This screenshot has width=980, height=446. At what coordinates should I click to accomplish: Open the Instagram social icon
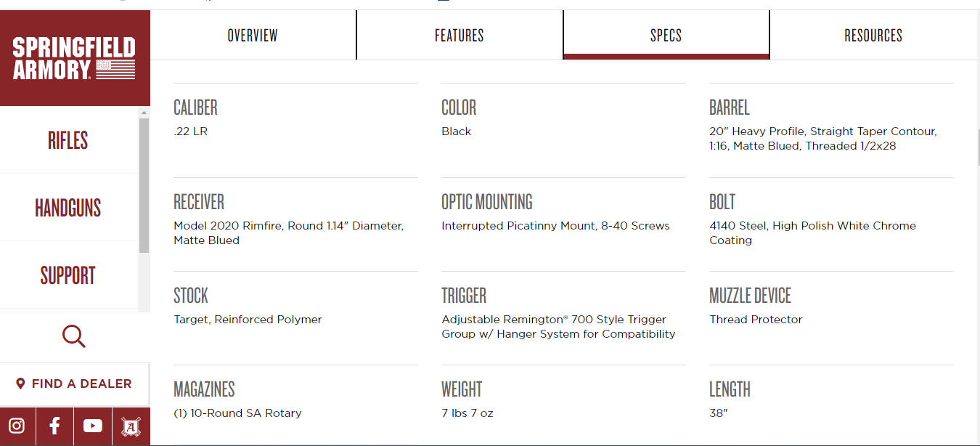[17, 426]
